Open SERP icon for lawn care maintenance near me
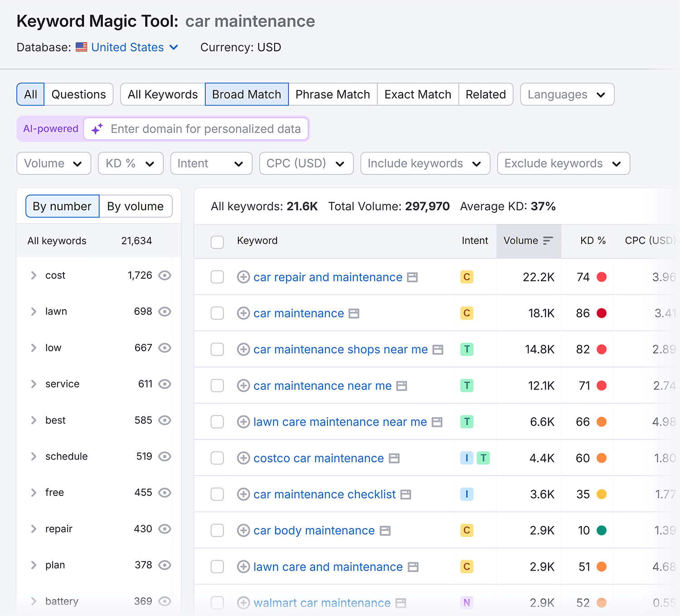The width and height of the screenshot is (680, 616). 437,422
